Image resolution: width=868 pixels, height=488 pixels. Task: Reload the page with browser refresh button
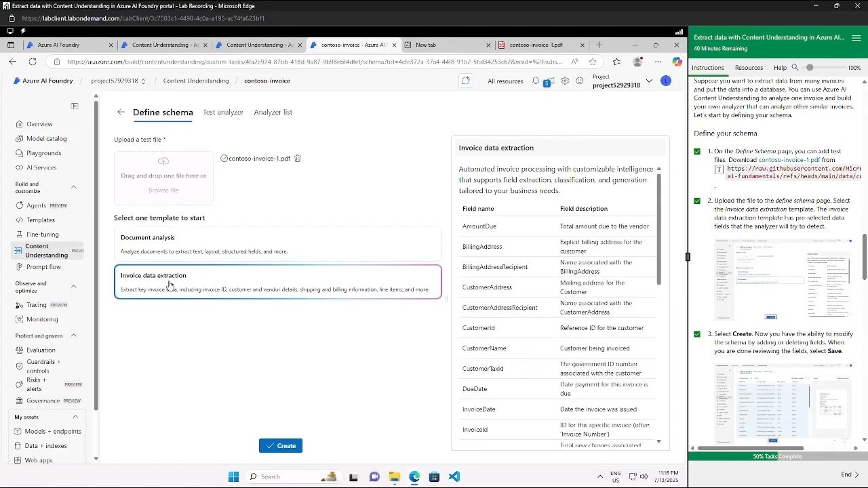point(32,62)
